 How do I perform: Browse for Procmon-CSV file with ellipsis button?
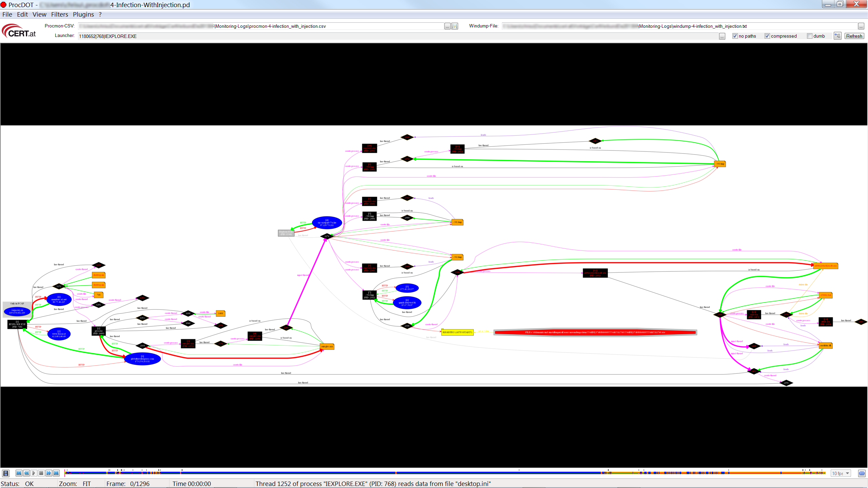tap(448, 26)
